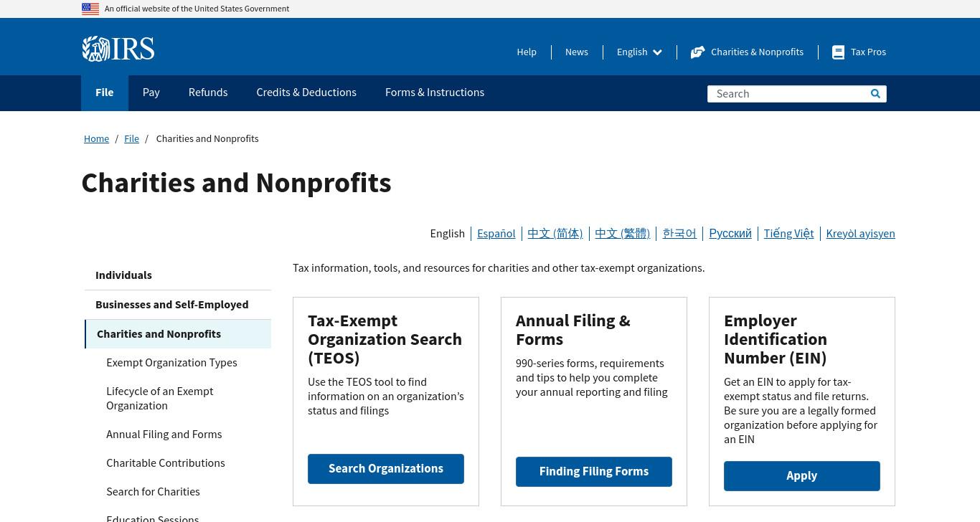The height and width of the screenshot is (522, 980).
Task: Select the Pay menu item
Action: coord(151,92)
